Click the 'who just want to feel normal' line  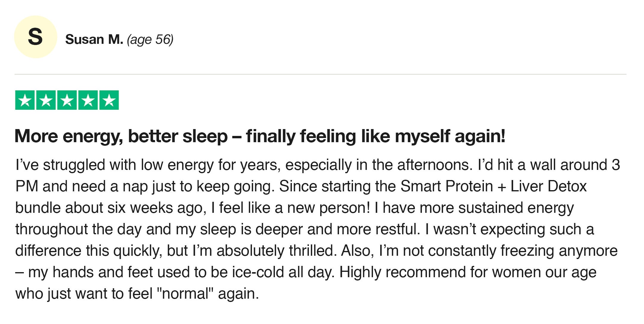137,294
